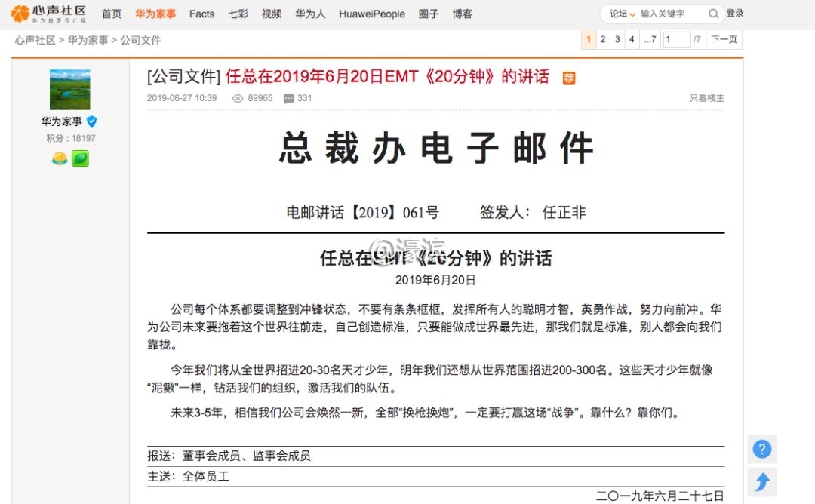The image size is (815, 504).
Task: Click the orange 荐 recommended badge
Action: [x=568, y=78]
